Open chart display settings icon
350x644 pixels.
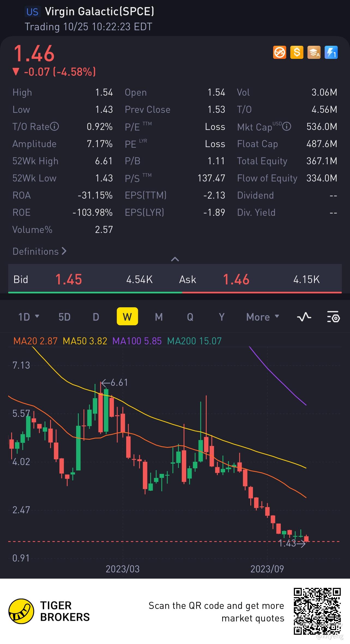tap(333, 317)
